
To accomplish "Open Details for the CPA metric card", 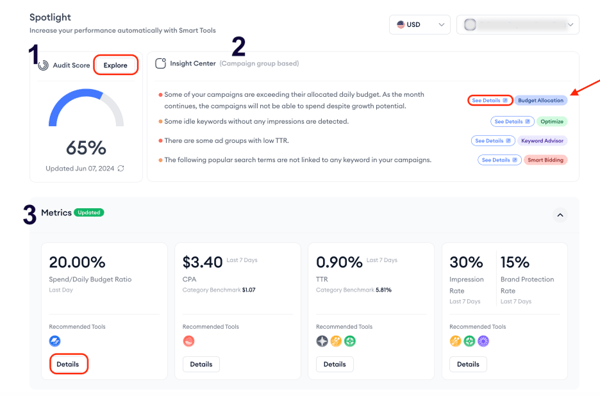I will 201,364.
